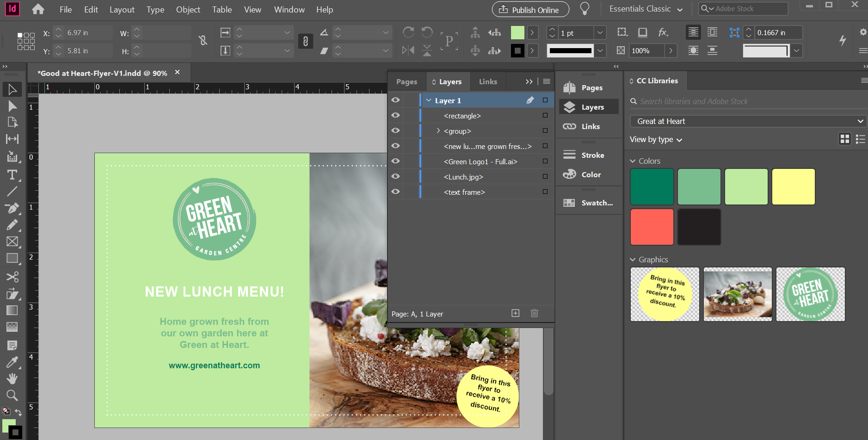Click the Green at Heart logo graphic thumbnail
Viewport: 868px width, 440px height.
(810, 294)
